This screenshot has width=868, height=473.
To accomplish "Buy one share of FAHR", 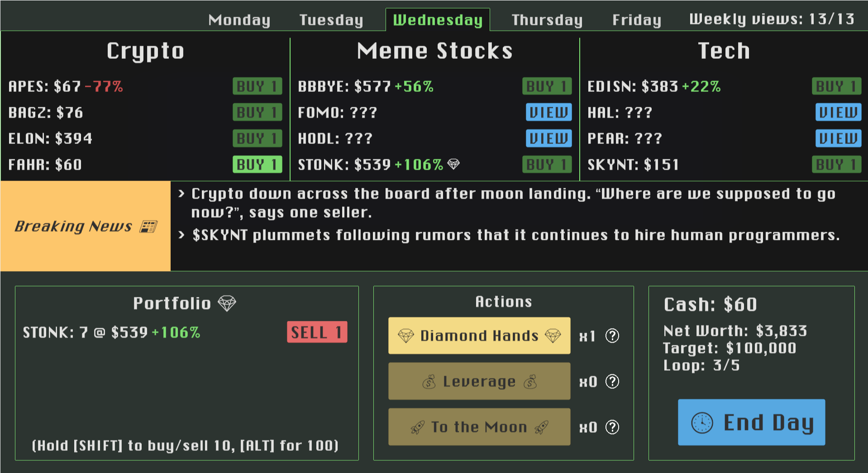I will pos(257,164).
